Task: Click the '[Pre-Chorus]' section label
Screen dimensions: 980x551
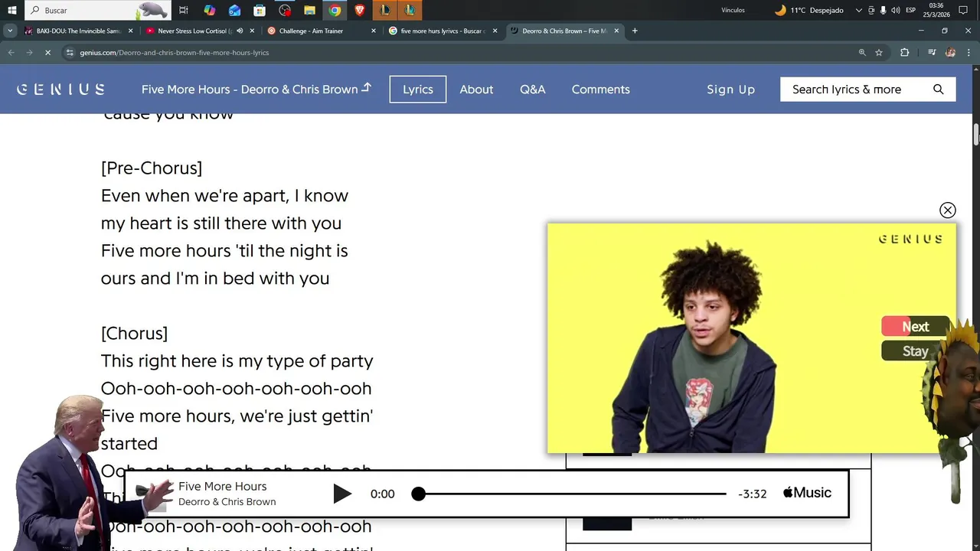Action: click(x=152, y=168)
